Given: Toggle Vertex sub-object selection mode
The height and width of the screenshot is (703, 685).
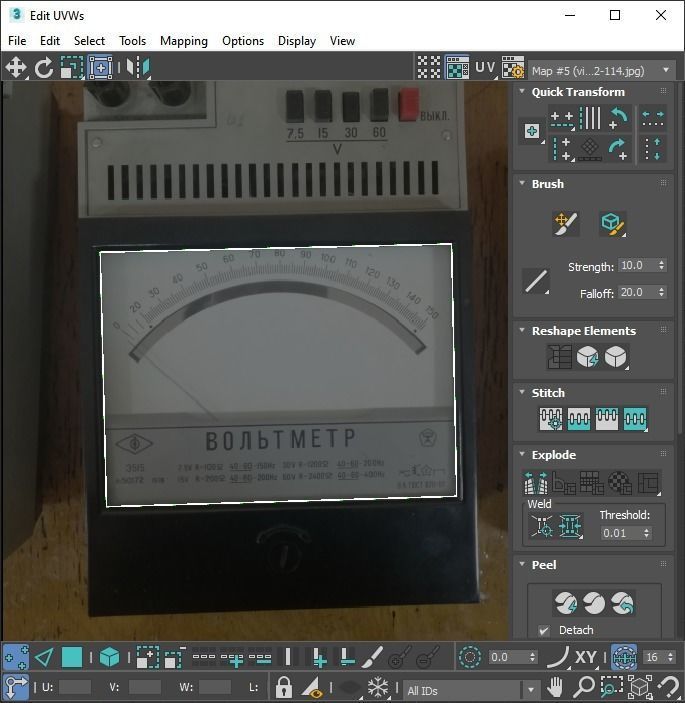Looking at the screenshot, I should [x=16, y=658].
